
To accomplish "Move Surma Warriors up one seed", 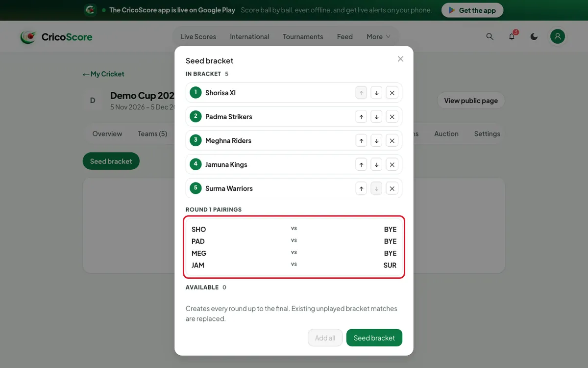I will click(x=361, y=188).
